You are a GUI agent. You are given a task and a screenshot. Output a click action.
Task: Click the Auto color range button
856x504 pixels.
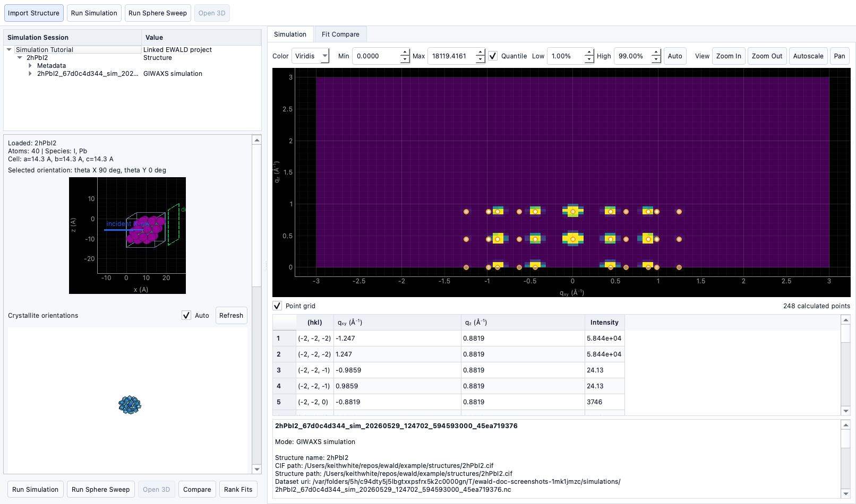click(675, 56)
